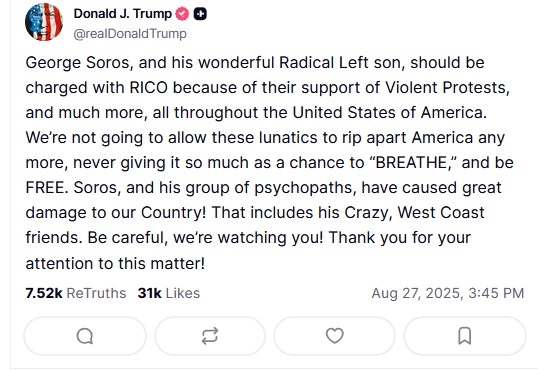Click the word 'FREE.' in the post

pos(46,188)
